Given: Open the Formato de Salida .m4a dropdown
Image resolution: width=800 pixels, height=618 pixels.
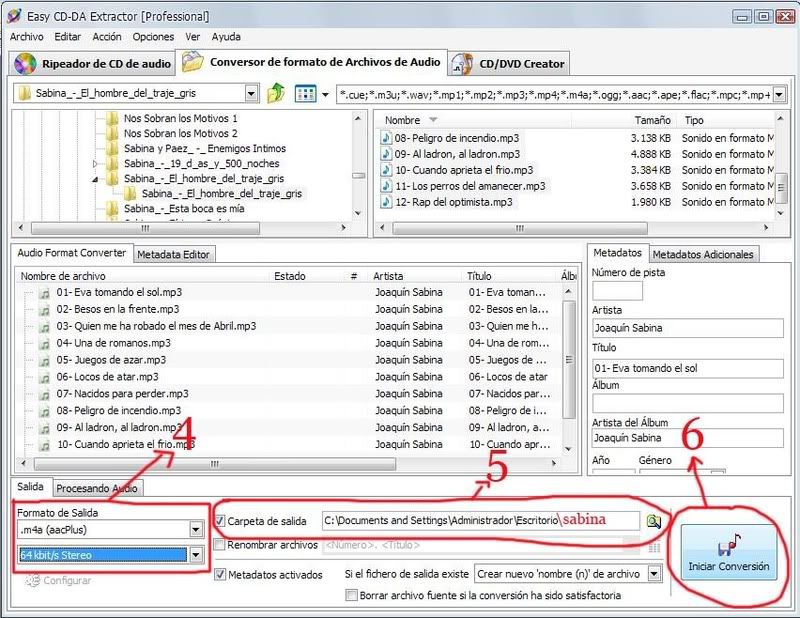Looking at the screenshot, I should click(x=196, y=530).
